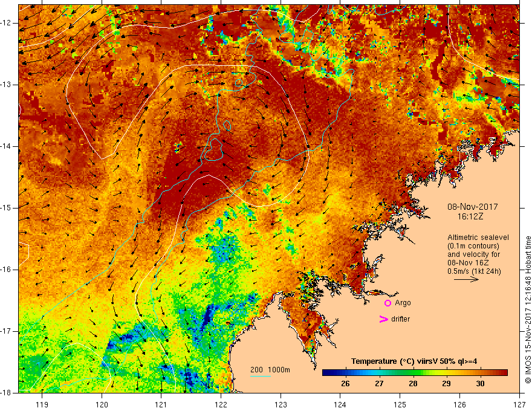532x411 pixels.
Task: Click the '0.5m/s (1kt 24h)' text
Action: (474, 271)
